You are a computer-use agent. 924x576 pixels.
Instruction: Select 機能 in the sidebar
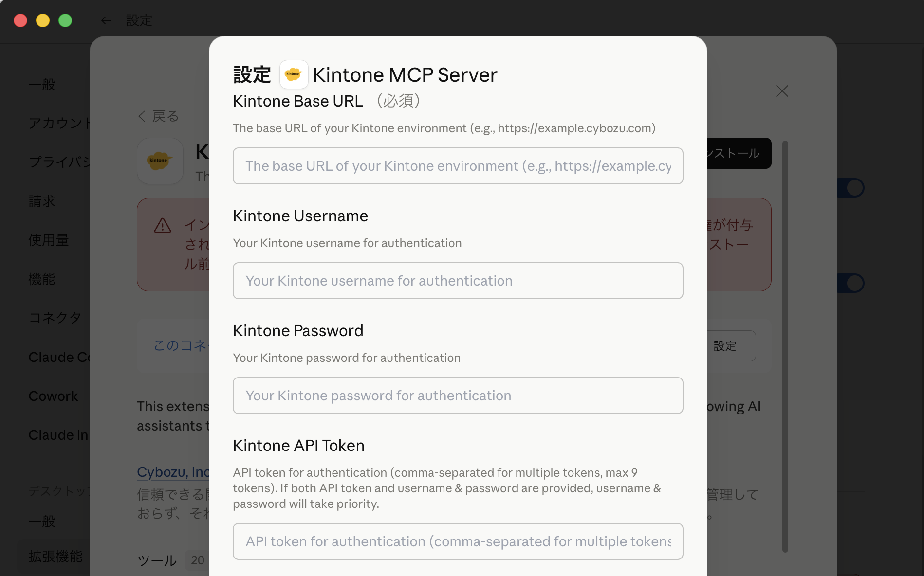(42, 279)
